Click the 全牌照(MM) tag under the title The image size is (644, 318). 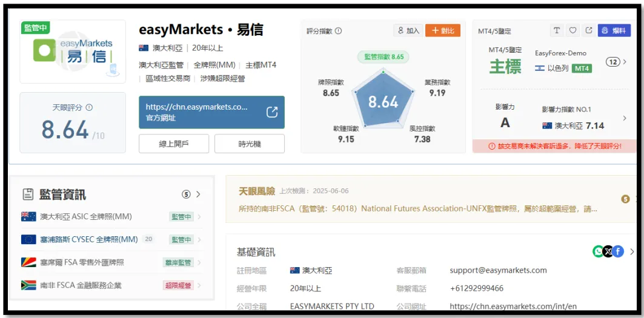tap(214, 65)
